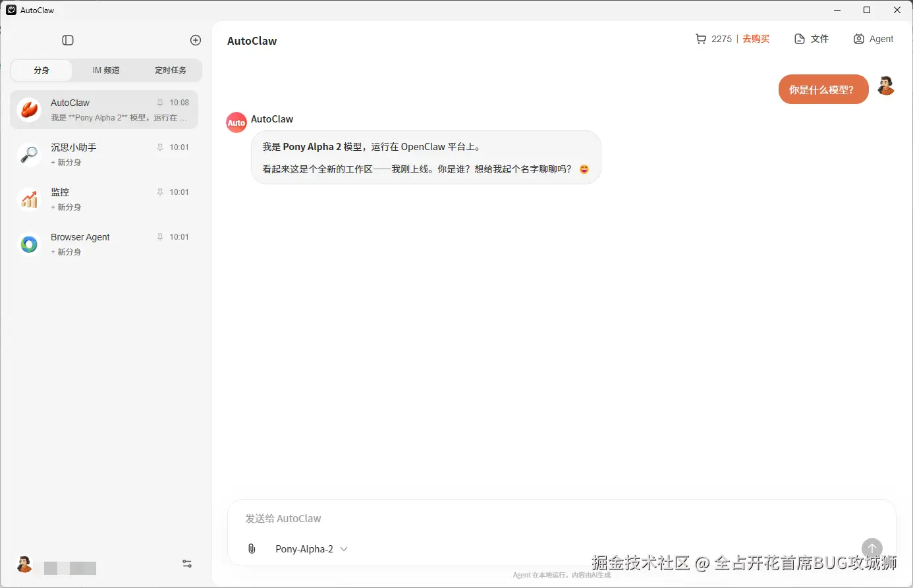
Task: Click the plus icon to create a new agent
Action: click(195, 40)
